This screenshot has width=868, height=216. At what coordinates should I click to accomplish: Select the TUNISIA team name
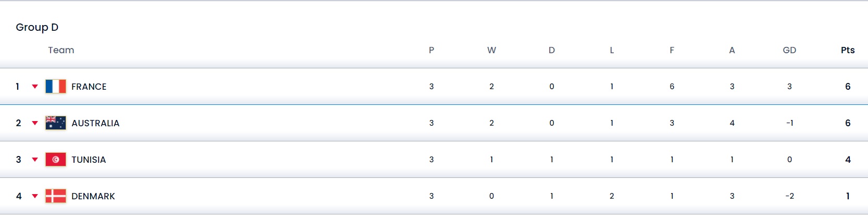point(89,160)
